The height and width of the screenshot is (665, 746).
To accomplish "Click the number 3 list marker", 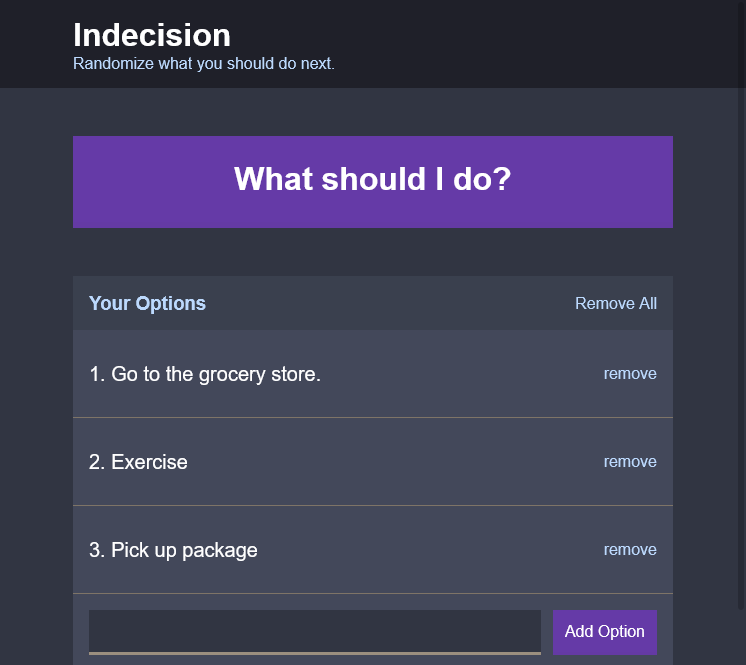I will click(x=97, y=550).
